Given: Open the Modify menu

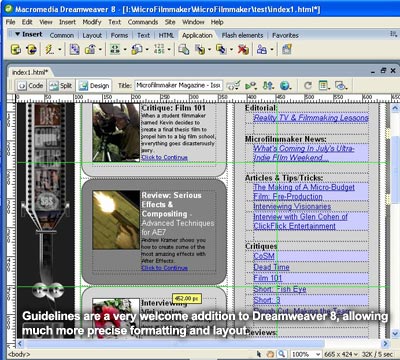Looking at the screenshot, I should tap(92, 22).
